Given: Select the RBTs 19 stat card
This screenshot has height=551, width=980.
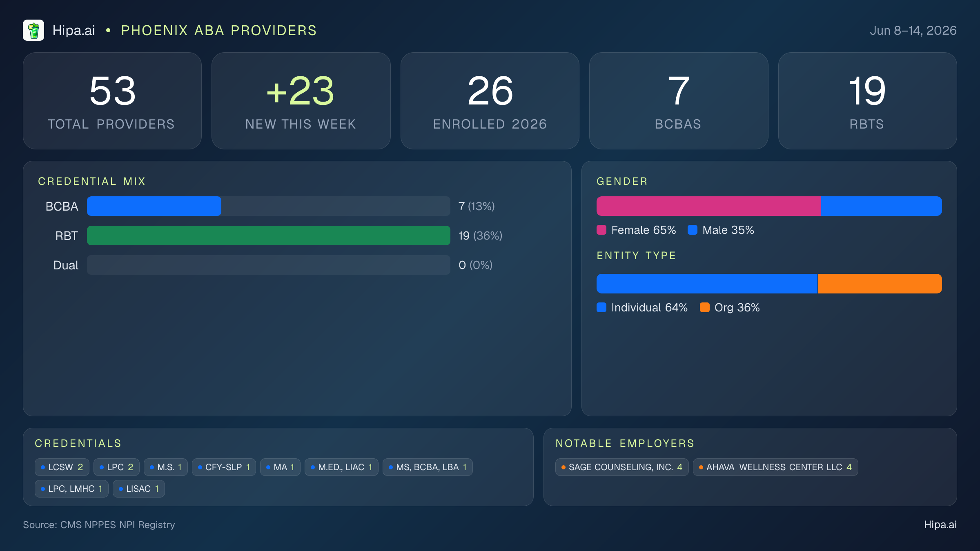Looking at the screenshot, I should 868,101.
